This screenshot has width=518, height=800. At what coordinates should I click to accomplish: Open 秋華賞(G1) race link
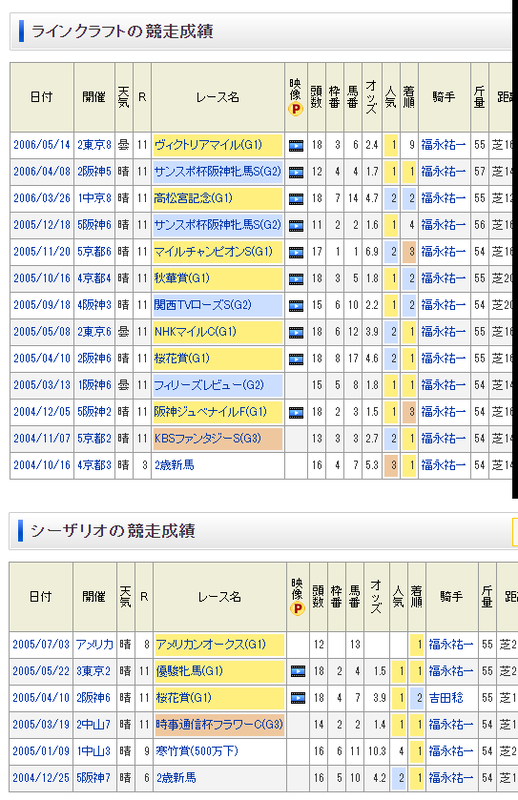point(182,278)
